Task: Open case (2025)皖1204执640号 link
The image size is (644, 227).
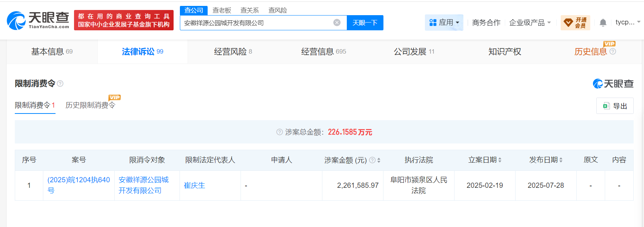Action: (78, 185)
